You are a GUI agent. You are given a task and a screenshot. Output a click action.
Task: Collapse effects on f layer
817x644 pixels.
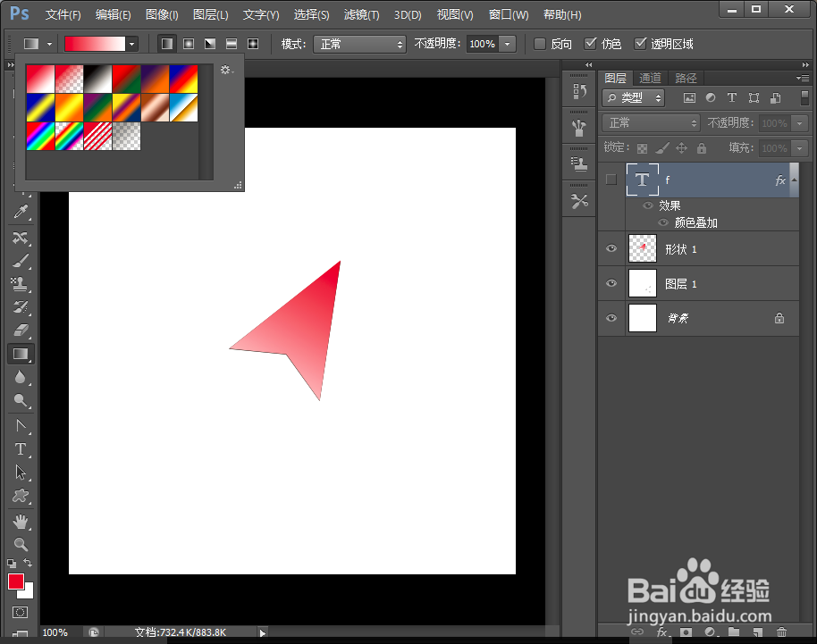(794, 180)
